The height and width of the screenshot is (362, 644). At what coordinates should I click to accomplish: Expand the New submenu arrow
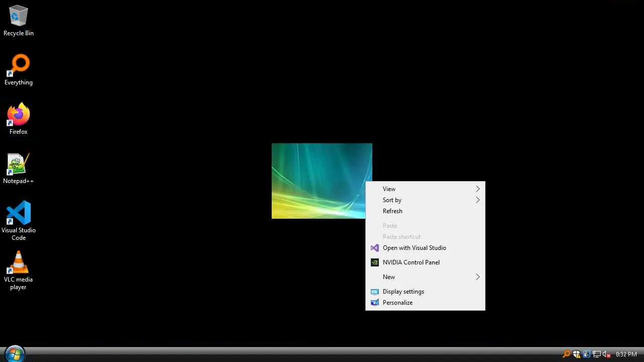pyautogui.click(x=477, y=277)
